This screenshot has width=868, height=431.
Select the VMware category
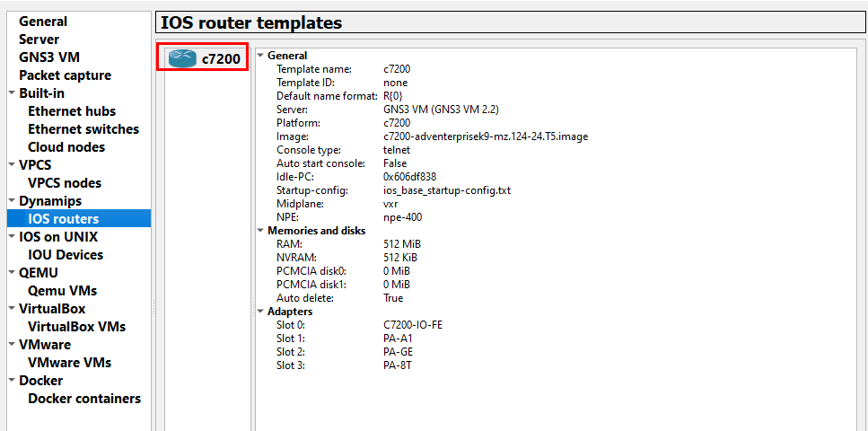tap(45, 345)
